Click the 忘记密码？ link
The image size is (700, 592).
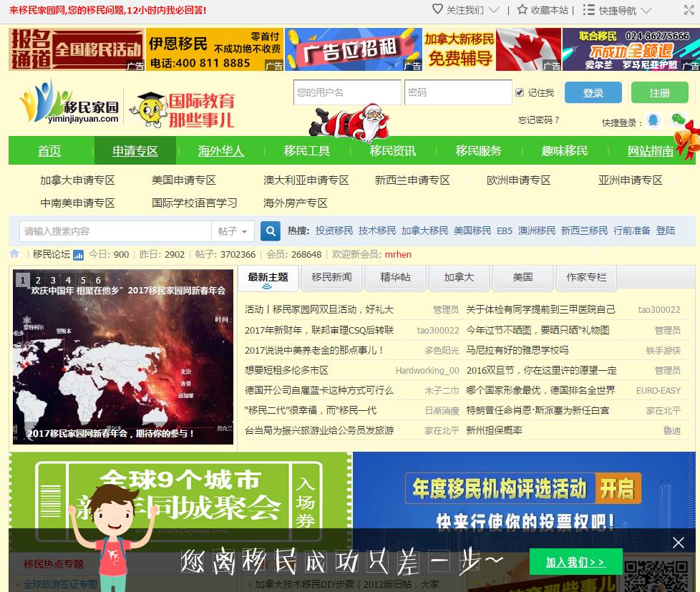click(x=538, y=120)
